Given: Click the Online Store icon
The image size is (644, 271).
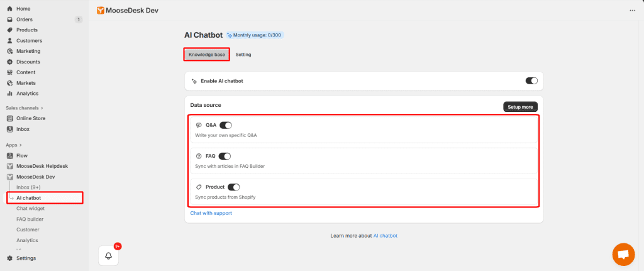Looking at the screenshot, I should 10,118.
